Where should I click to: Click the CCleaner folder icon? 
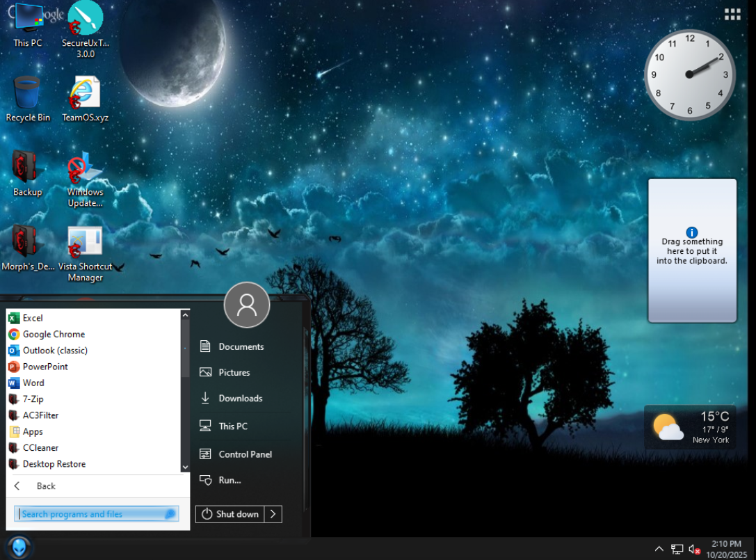[x=14, y=447]
